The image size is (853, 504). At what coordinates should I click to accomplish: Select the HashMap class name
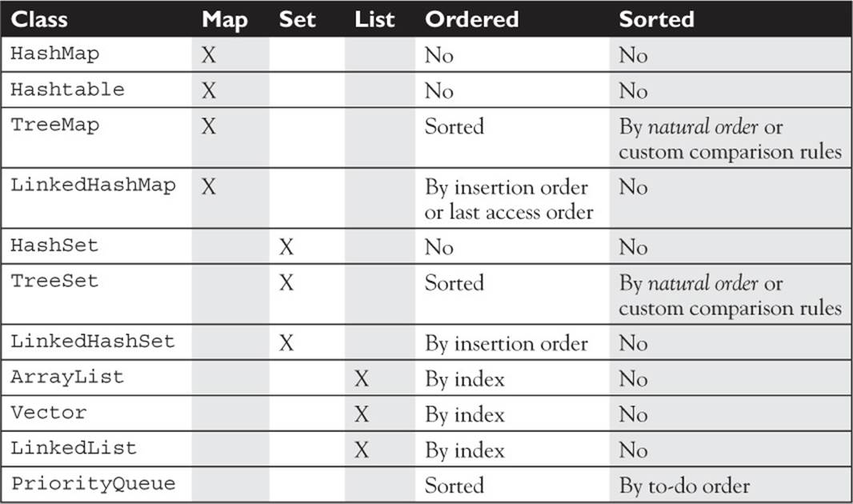(54, 54)
